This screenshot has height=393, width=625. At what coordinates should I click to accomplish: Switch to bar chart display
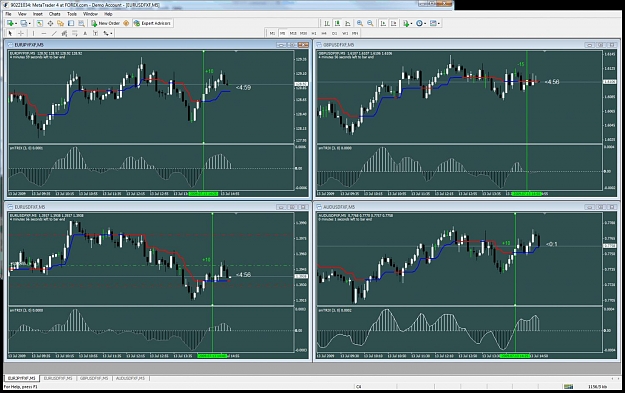pyautogui.click(x=327, y=23)
